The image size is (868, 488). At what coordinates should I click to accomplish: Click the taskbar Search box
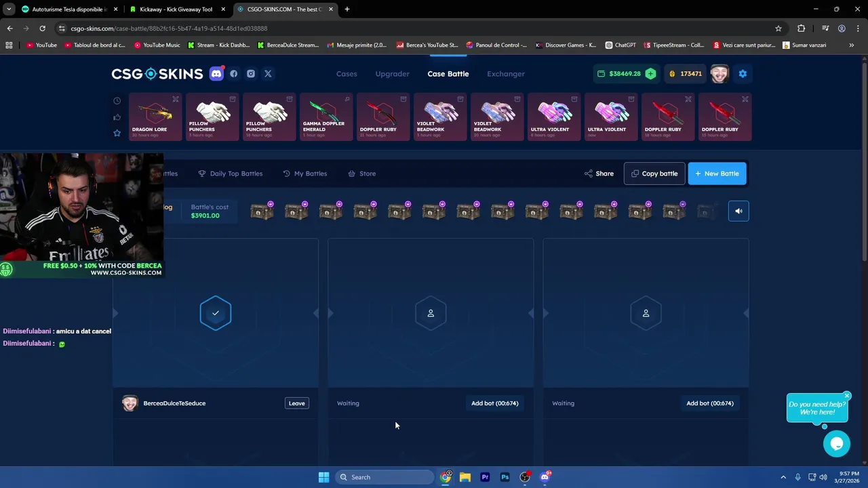click(384, 477)
